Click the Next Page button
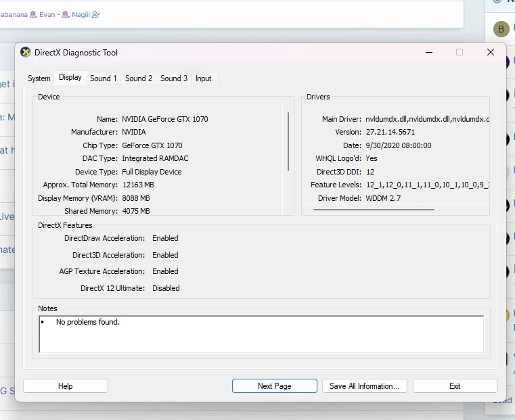 (275, 386)
